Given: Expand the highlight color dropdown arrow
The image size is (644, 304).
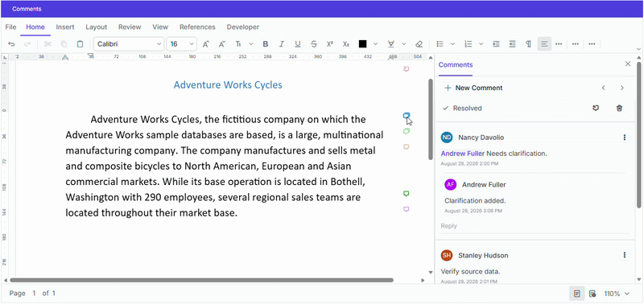Looking at the screenshot, I should click(404, 44).
